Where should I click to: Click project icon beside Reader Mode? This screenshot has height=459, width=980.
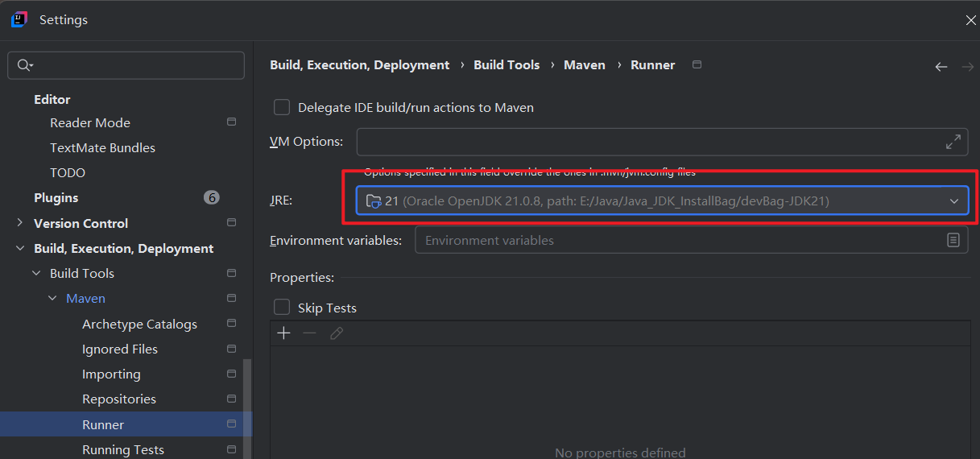(232, 122)
